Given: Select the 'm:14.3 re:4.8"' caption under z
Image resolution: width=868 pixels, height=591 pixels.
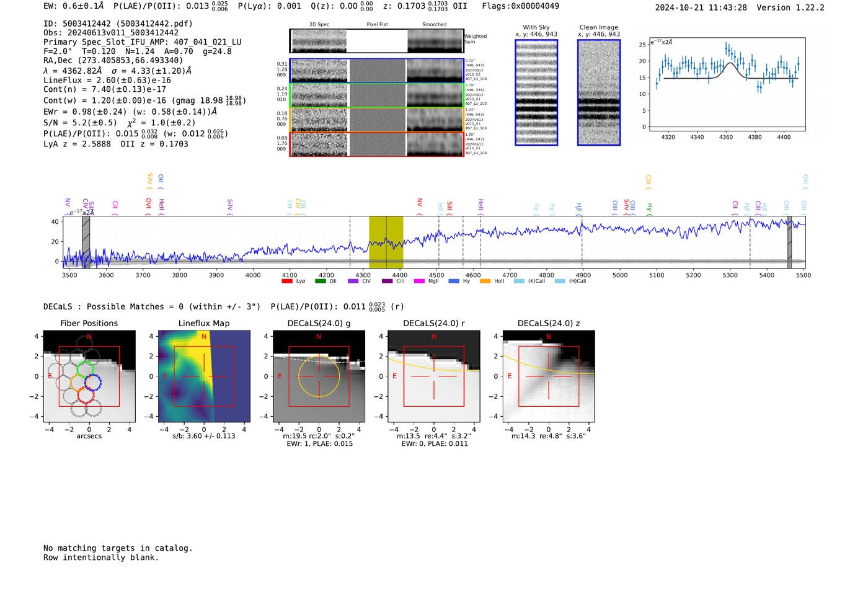Looking at the screenshot, I should tap(537, 436).
